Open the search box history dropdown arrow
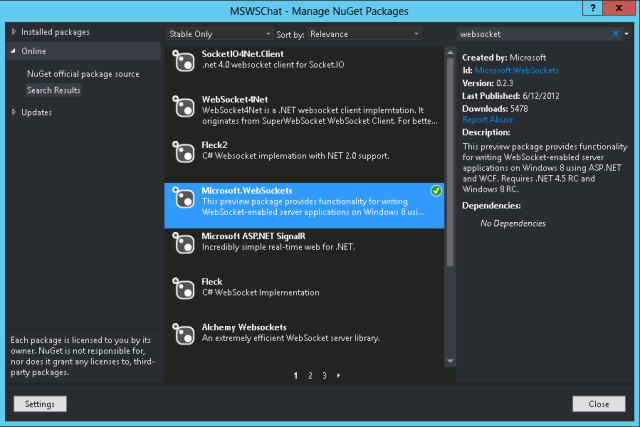The height and width of the screenshot is (427, 640). tap(627, 34)
